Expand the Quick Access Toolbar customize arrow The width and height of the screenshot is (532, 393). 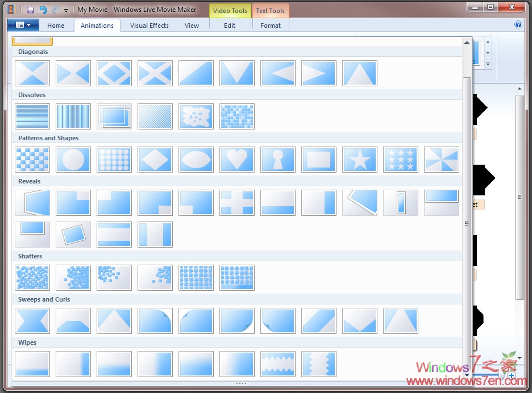click(65, 10)
